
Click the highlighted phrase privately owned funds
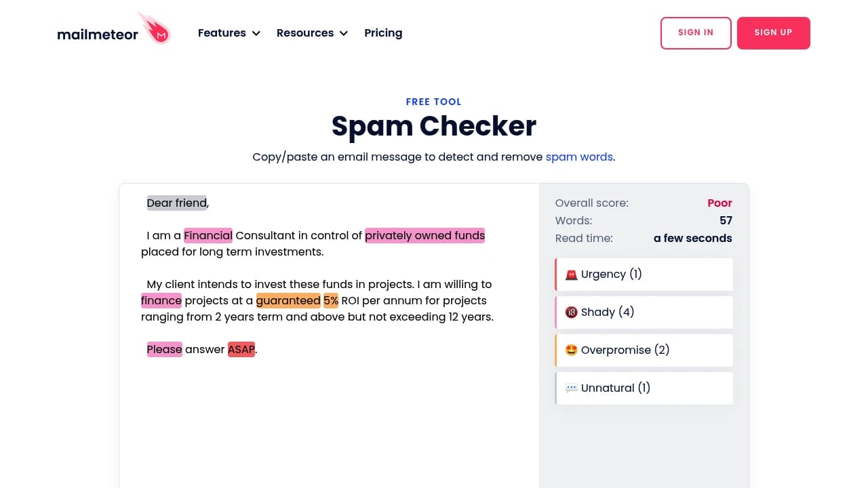pos(425,235)
